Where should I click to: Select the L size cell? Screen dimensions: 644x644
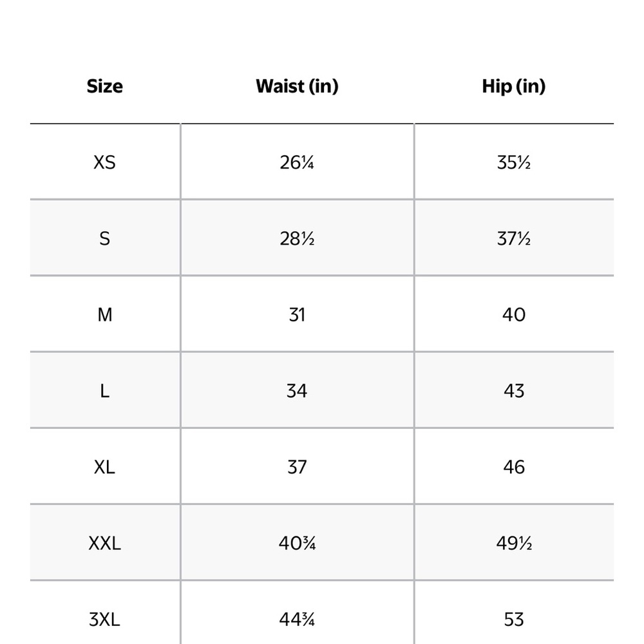point(105,391)
